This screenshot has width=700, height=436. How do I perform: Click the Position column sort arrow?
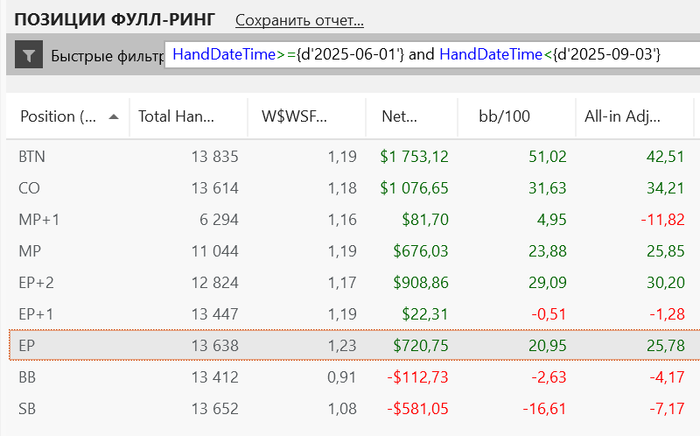coord(114,116)
